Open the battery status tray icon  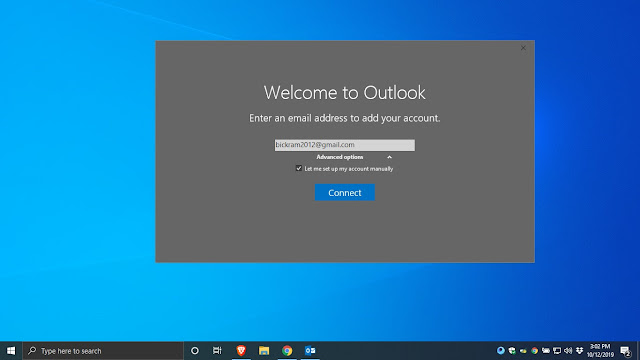pyautogui.click(x=546, y=351)
